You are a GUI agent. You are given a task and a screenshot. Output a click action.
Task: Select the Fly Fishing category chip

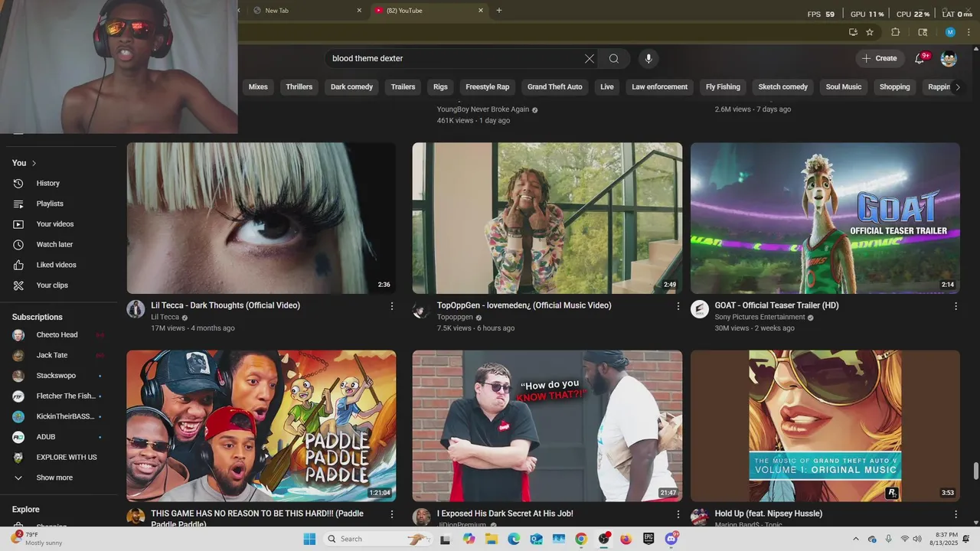723,87
